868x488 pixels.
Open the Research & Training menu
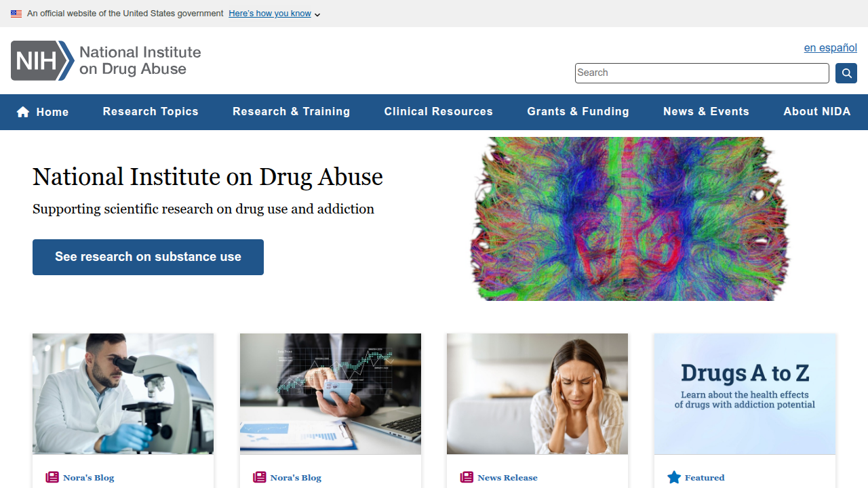pos(292,112)
